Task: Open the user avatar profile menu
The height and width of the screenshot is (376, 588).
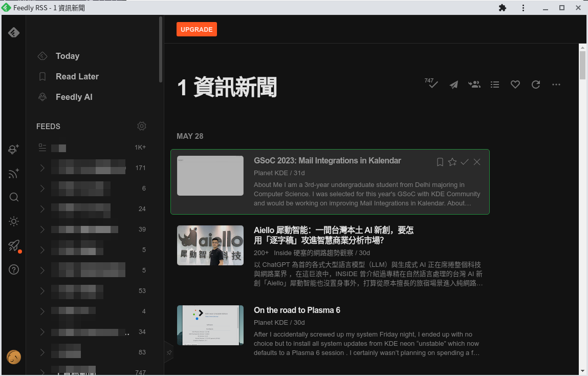Action: [14, 357]
